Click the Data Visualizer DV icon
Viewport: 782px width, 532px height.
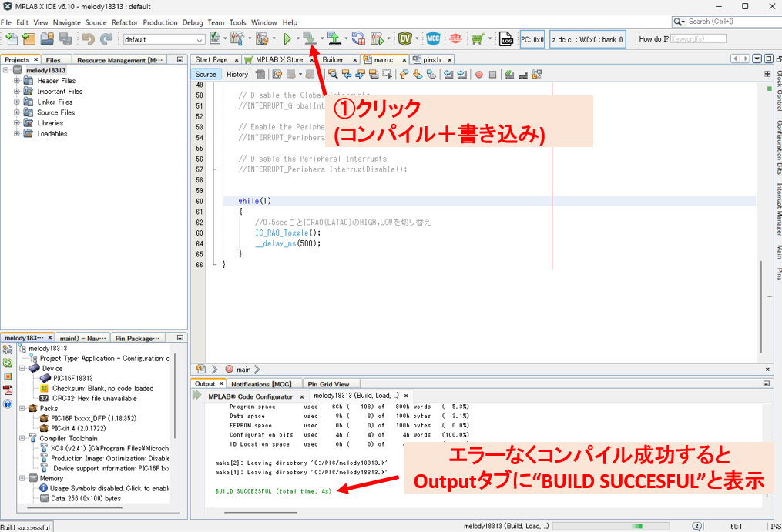404,38
